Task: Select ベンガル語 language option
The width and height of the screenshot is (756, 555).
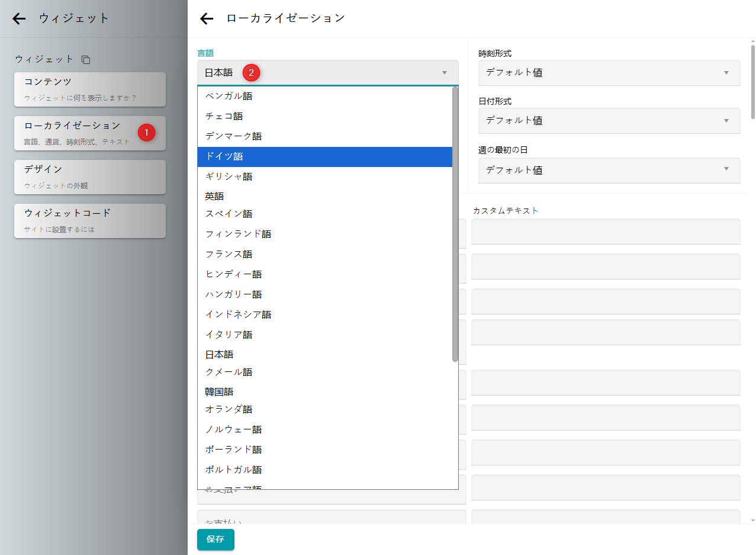Action: pos(324,96)
